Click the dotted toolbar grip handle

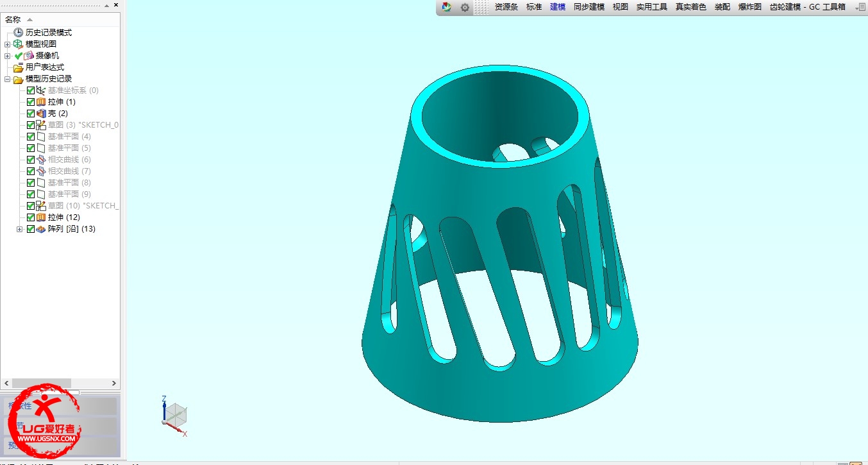481,8
